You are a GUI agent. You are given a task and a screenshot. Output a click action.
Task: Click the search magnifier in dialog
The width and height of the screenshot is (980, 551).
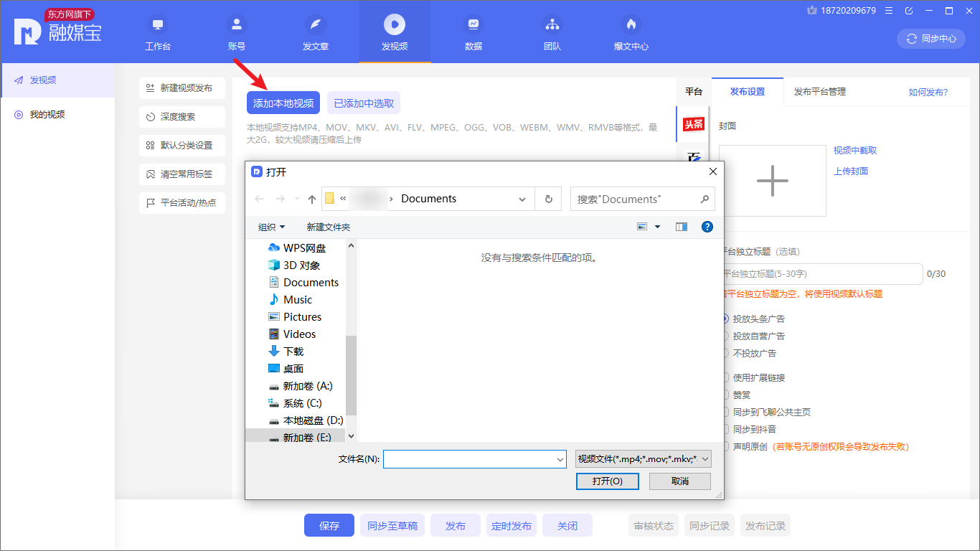tap(705, 199)
